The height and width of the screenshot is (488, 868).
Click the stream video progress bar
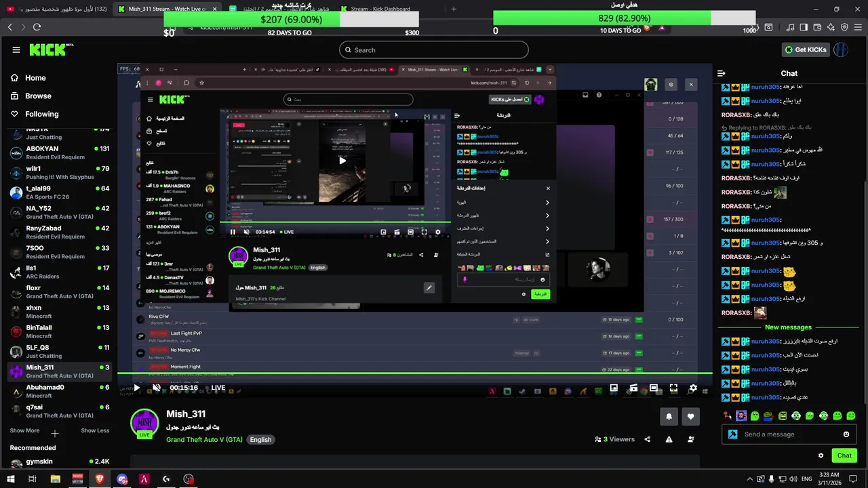coord(415,373)
